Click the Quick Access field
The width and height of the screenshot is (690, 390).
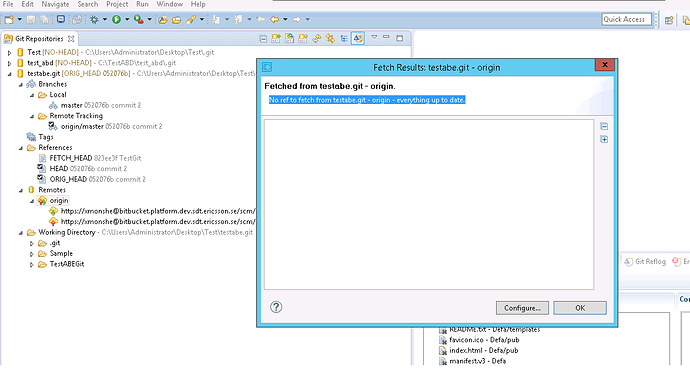[x=627, y=19]
